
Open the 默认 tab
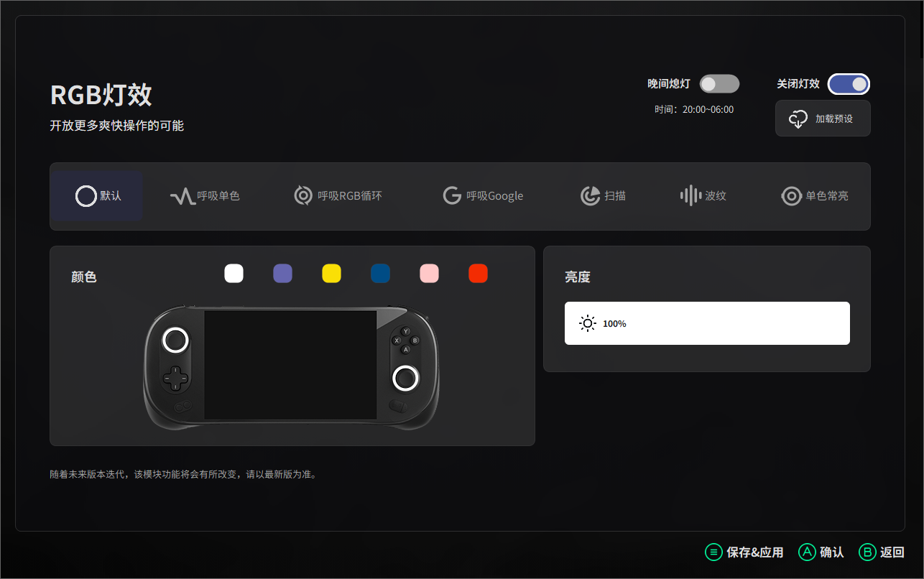[97, 196]
